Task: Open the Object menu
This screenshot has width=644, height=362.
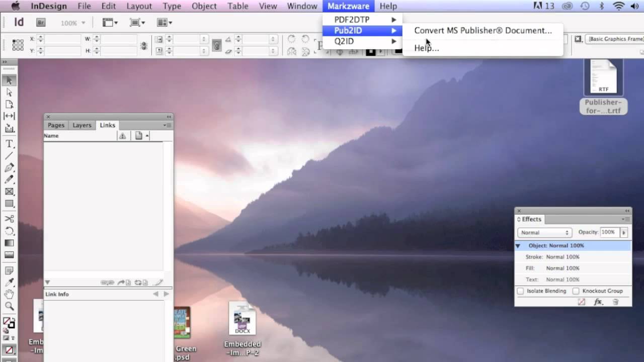Action: click(x=204, y=6)
